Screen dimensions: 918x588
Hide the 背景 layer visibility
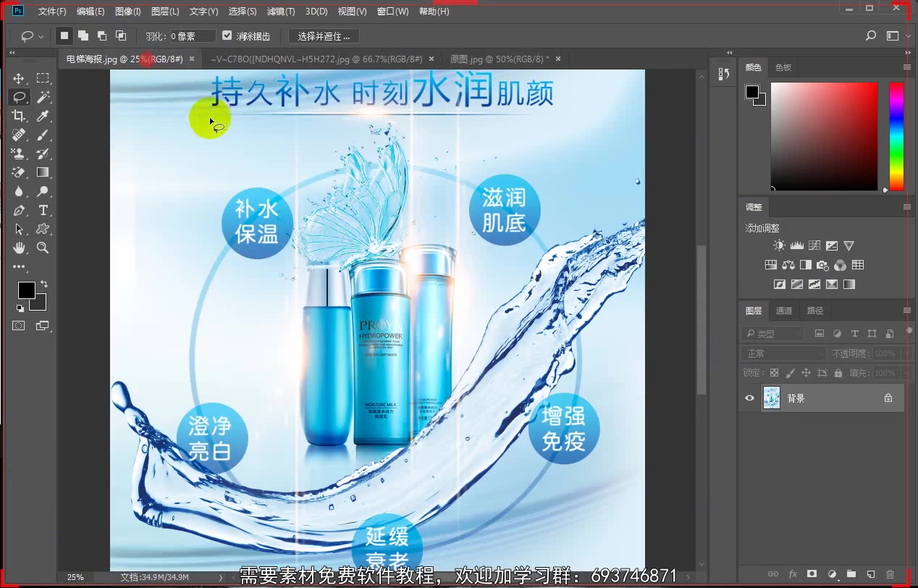(x=751, y=398)
